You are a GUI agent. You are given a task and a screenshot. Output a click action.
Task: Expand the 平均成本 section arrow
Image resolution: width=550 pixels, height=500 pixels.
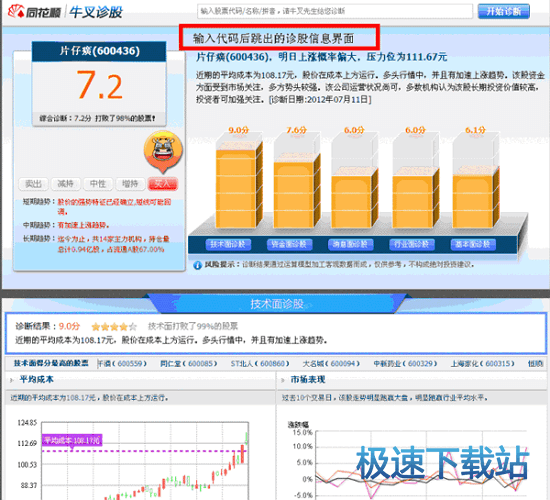(12, 380)
